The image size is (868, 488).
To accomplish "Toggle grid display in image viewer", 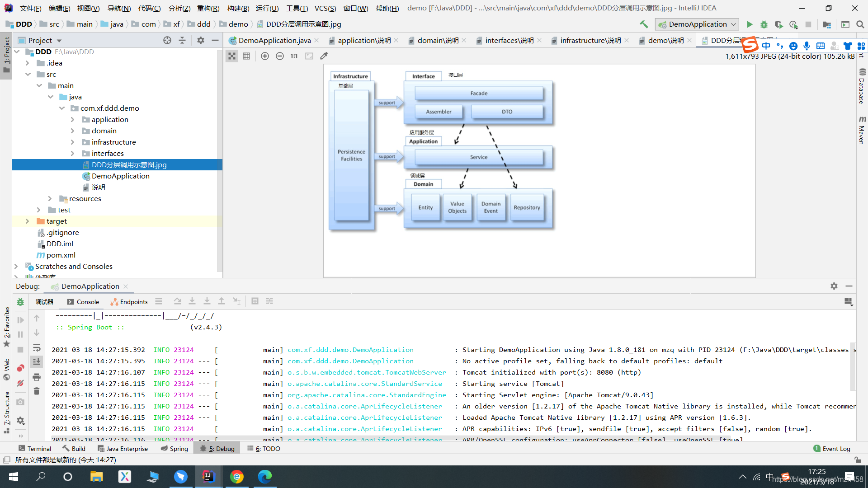I will pos(246,56).
